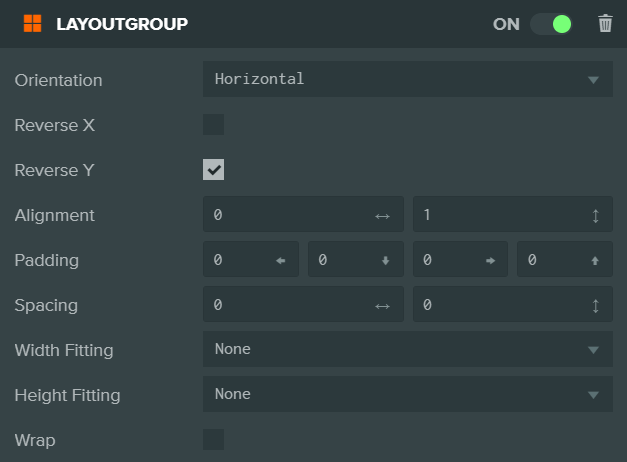The height and width of the screenshot is (462, 627).
Task: Click the LAYOUTGROUP header title
Action: (x=122, y=24)
